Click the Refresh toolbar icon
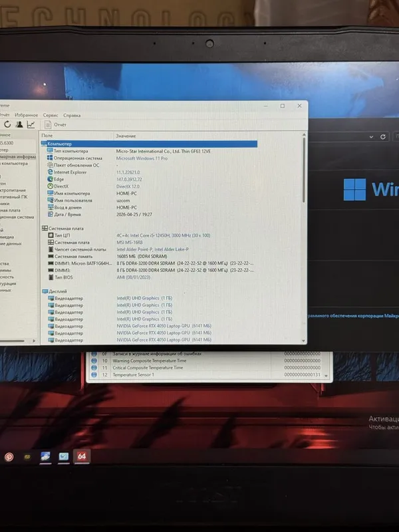This screenshot has height=532, width=399. pyautogui.click(x=7, y=124)
